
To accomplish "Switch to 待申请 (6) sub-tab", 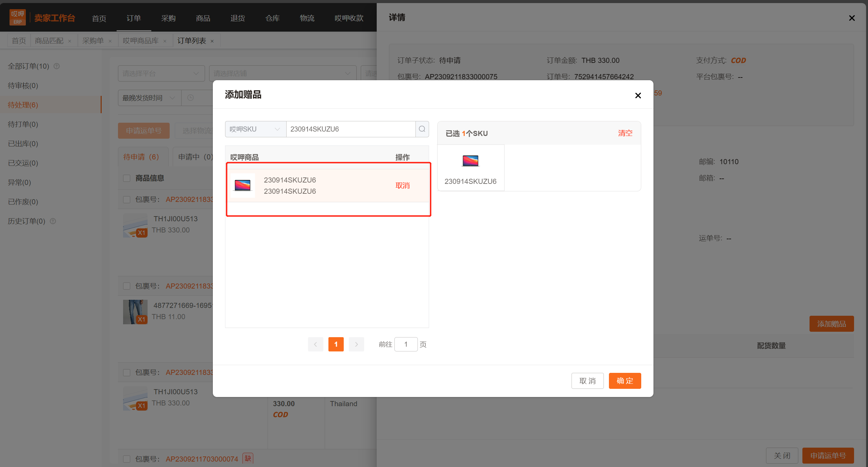I will point(143,157).
